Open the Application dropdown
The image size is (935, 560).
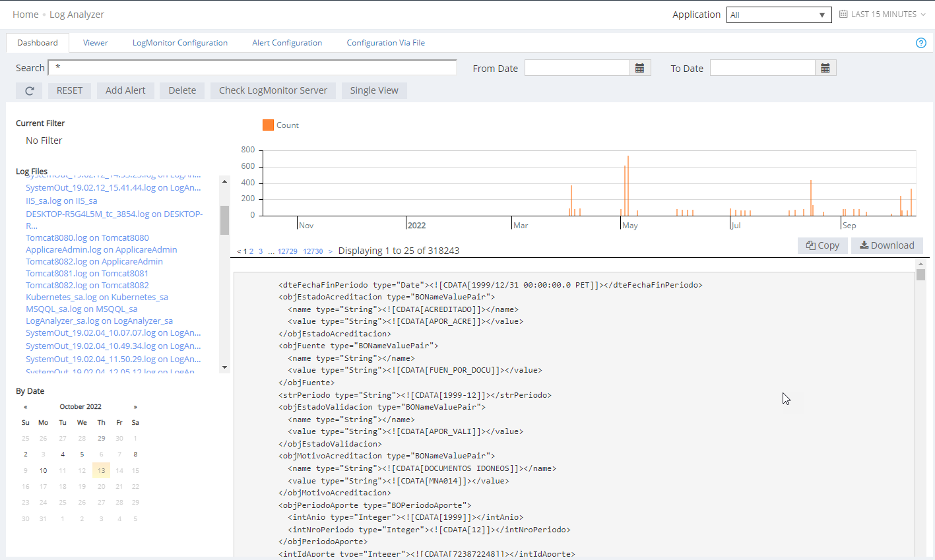click(x=779, y=15)
